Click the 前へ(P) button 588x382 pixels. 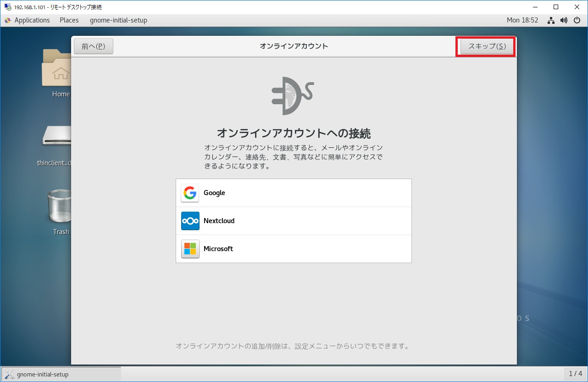pos(94,46)
